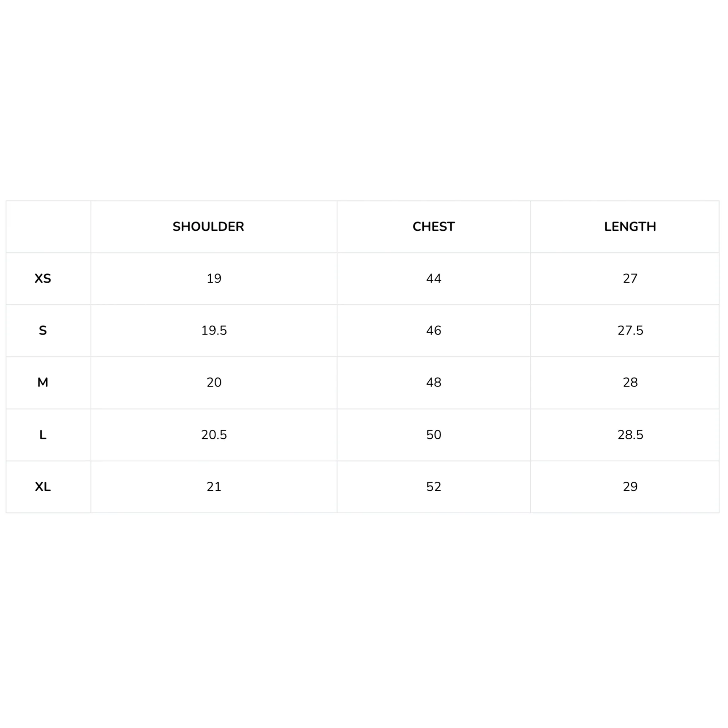This screenshot has width=728, height=728.
Task: Select shoulder value 20.5 for L
Action: (214, 435)
